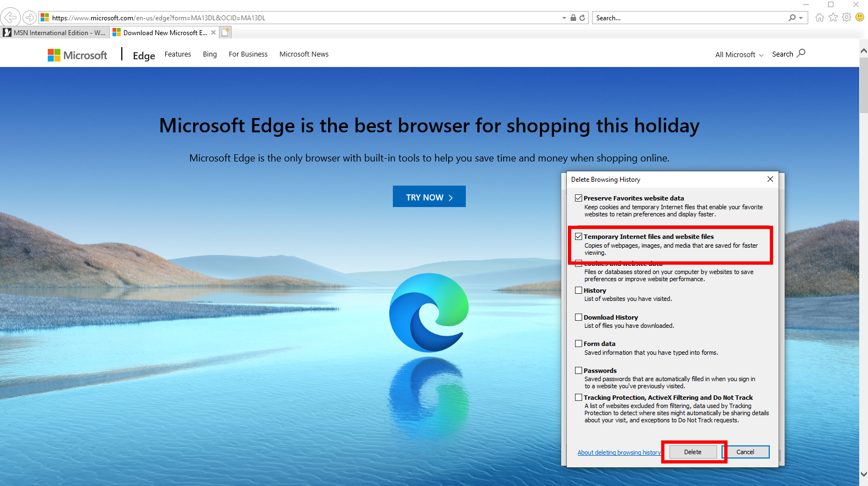Viewport: 868px width, 486px height.
Task: Click the Microsoft logo
Action: coord(77,55)
